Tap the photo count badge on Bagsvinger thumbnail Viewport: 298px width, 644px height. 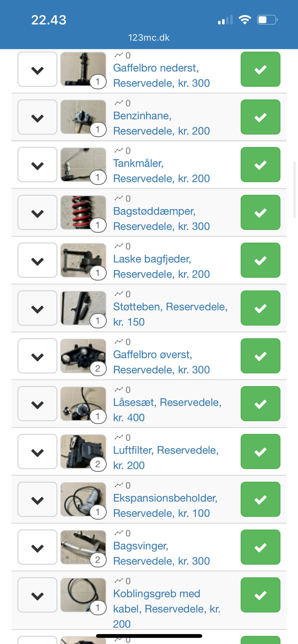coord(98,560)
